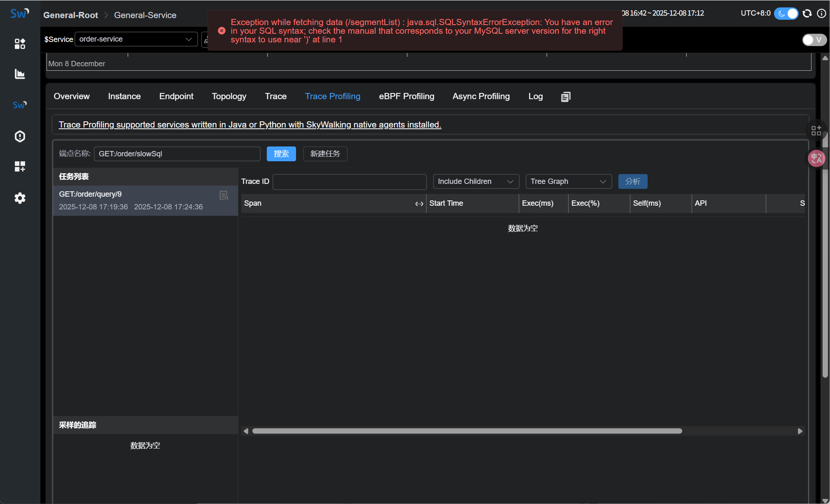Switch to the Topology tab

[x=229, y=96]
